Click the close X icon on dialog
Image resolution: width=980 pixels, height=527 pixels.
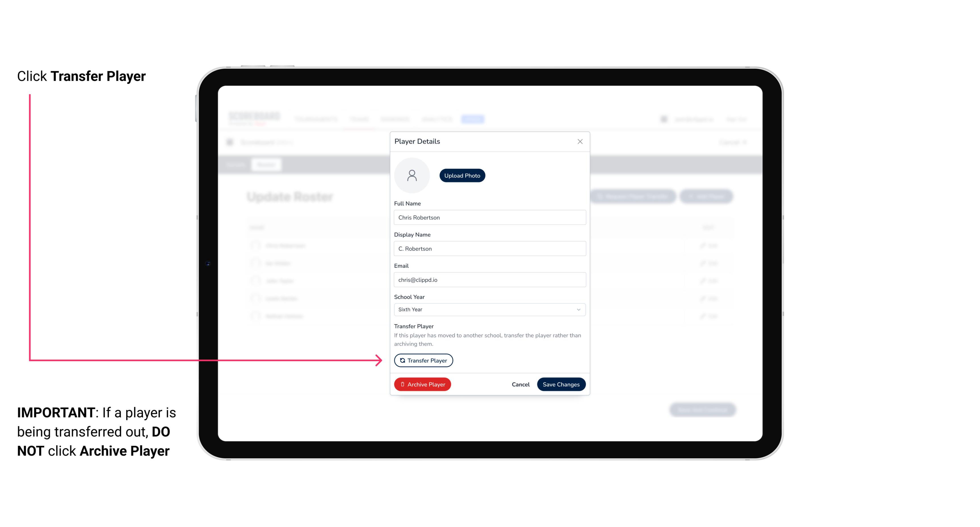point(580,142)
